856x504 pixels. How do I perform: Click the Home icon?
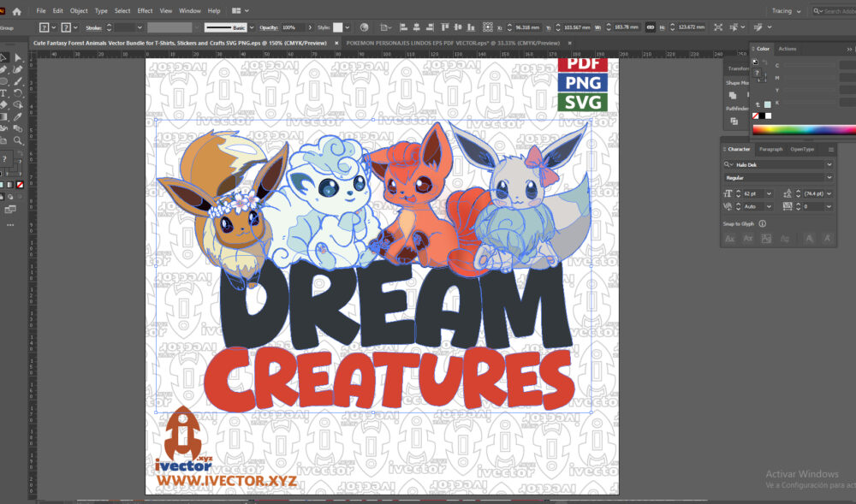pos(17,11)
